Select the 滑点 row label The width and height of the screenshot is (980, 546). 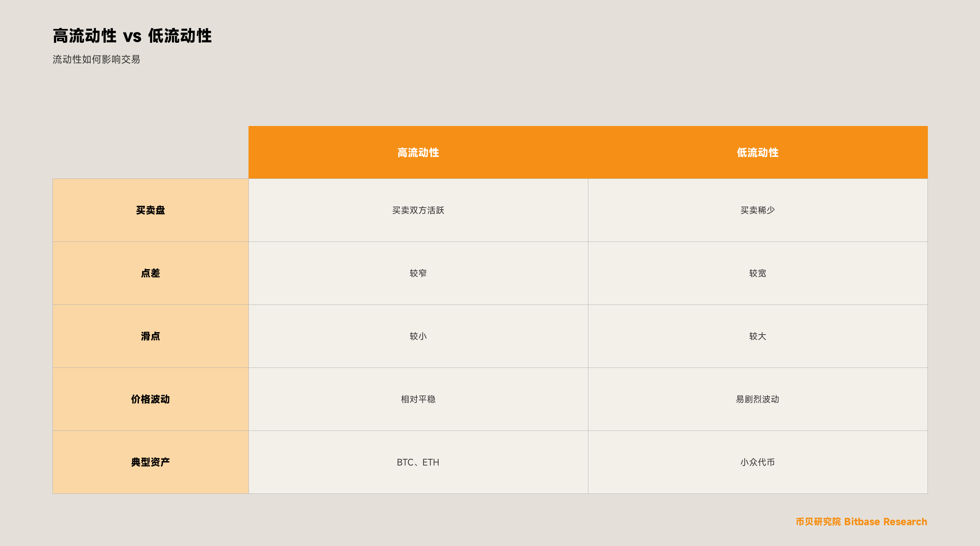click(150, 336)
